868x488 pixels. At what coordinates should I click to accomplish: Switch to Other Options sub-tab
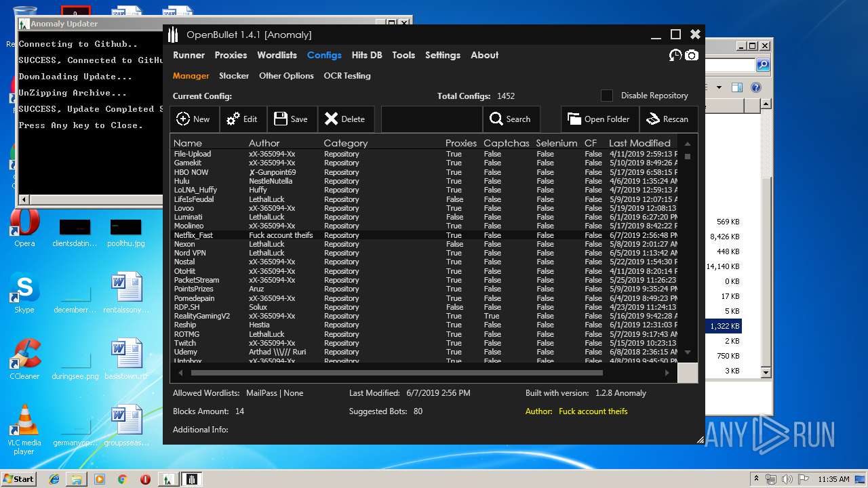click(x=286, y=76)
